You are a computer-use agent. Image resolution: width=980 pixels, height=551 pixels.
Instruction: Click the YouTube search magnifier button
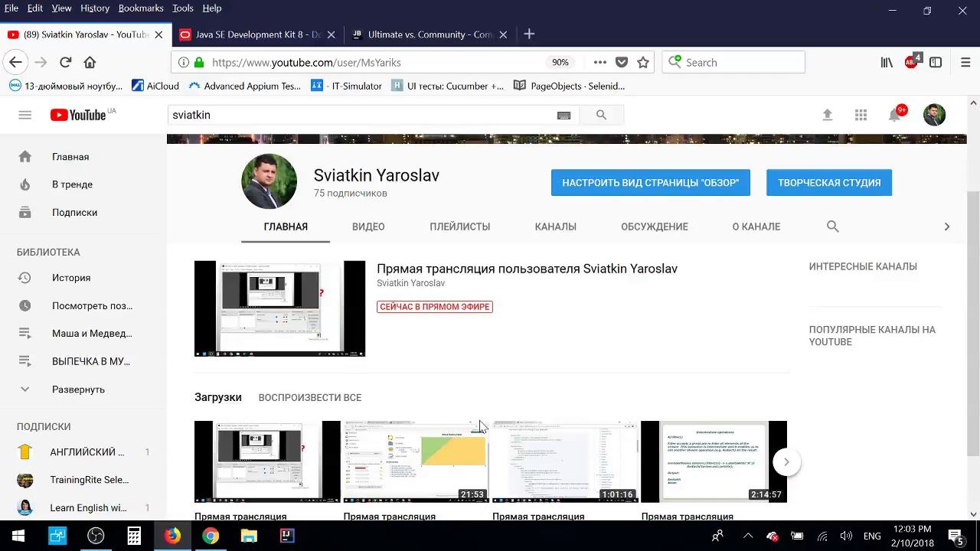tap(601, 115)
